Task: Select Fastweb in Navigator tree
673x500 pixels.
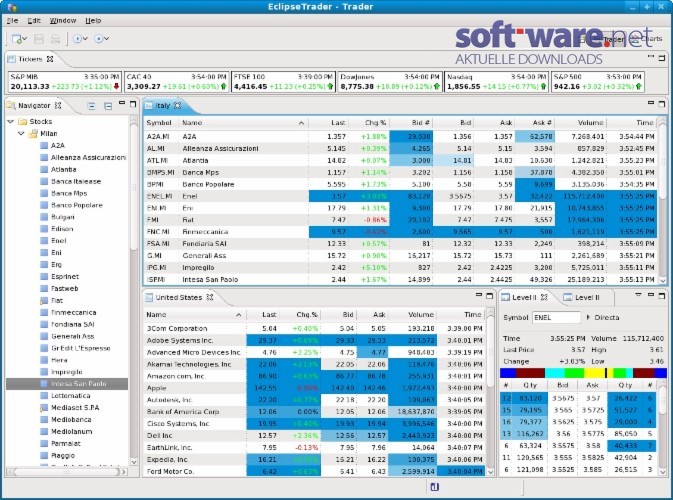Action: (64, 288)
